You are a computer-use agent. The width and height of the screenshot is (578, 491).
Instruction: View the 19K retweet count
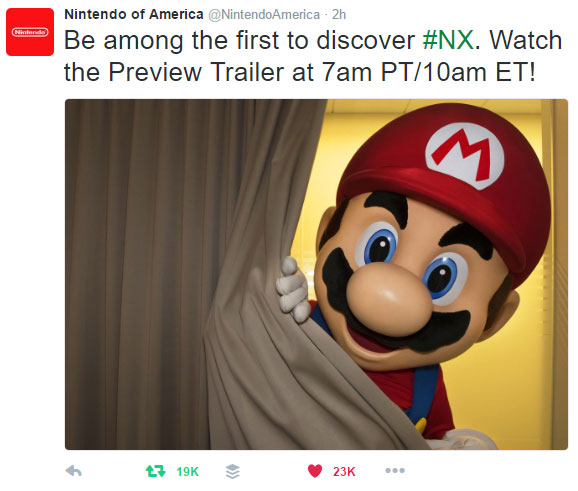(187, 471)
